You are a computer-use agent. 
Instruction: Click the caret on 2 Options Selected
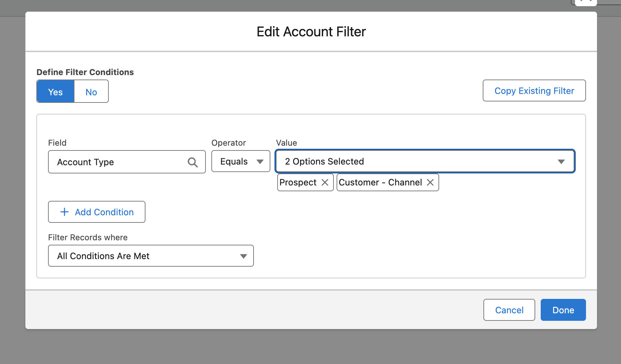[x=561, y=162]
